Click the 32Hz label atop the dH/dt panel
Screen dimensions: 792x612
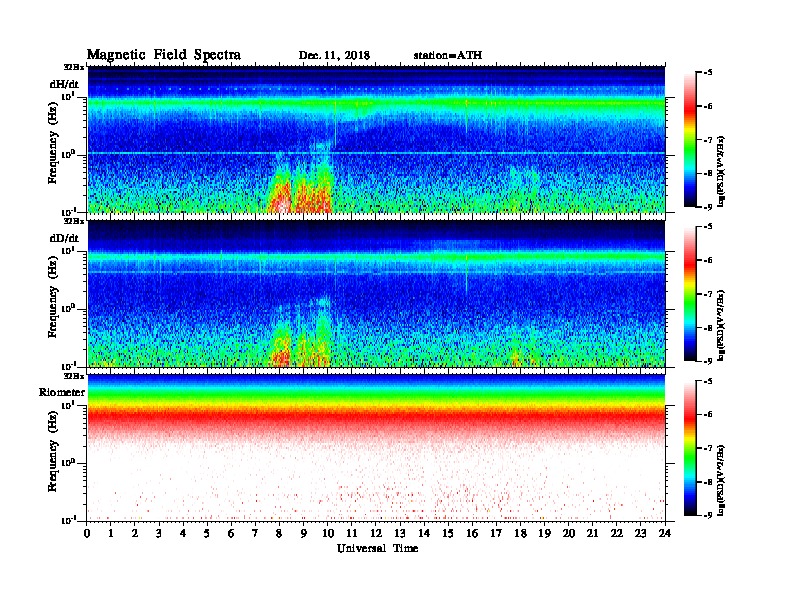tap(74, 67)
